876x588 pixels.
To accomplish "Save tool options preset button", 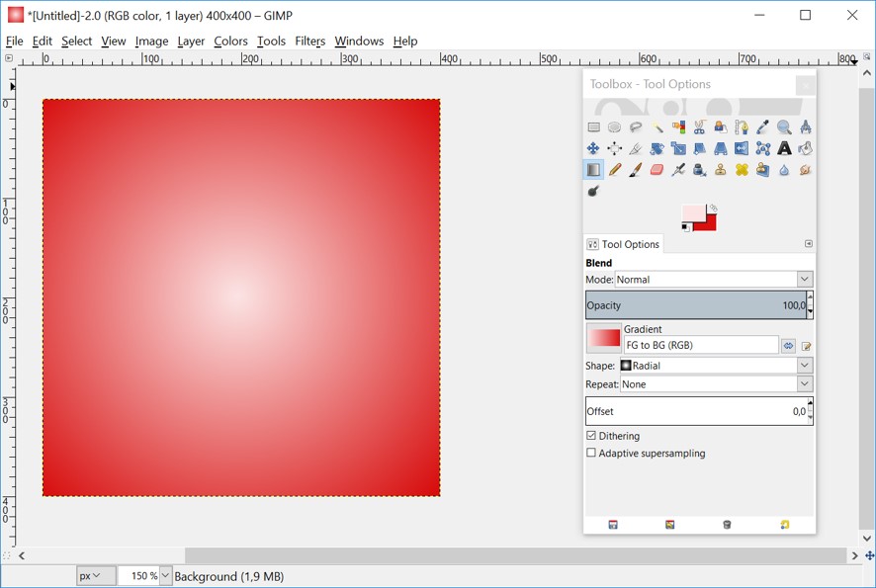I will point(613,525).
